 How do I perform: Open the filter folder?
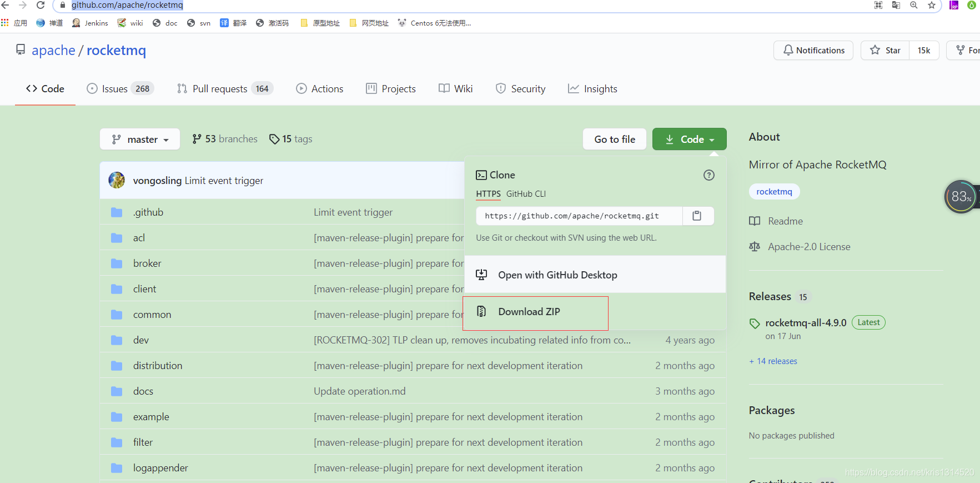tap(143, 442)
